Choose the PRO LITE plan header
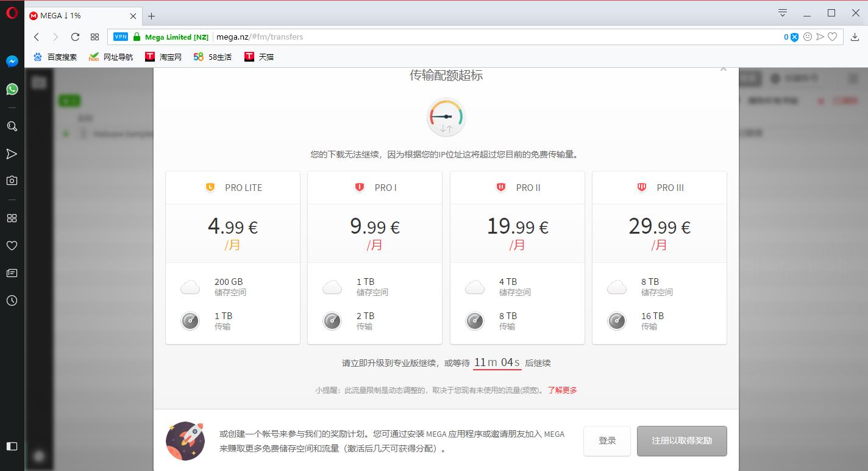868x471 pixels. point(233,188)
